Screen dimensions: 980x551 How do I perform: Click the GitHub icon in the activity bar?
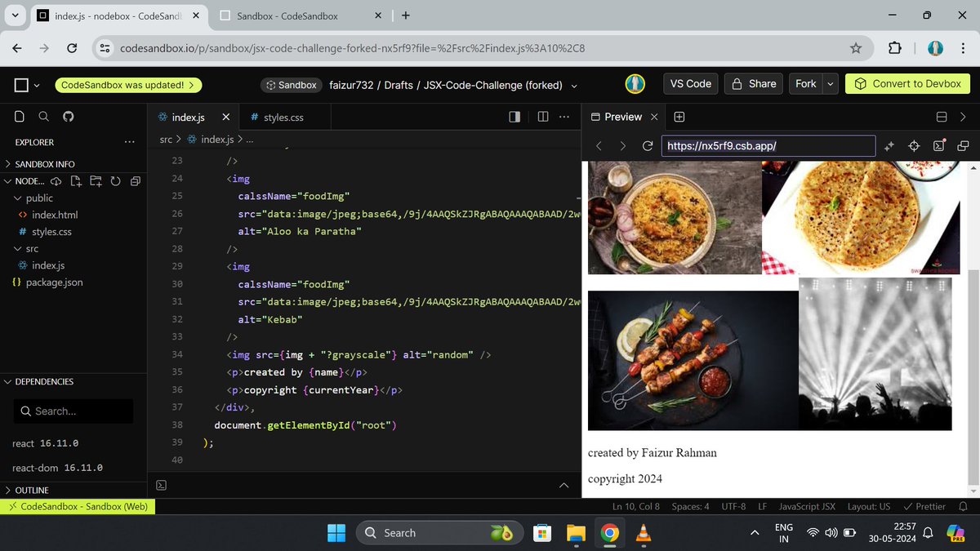[x=69, y=117]
